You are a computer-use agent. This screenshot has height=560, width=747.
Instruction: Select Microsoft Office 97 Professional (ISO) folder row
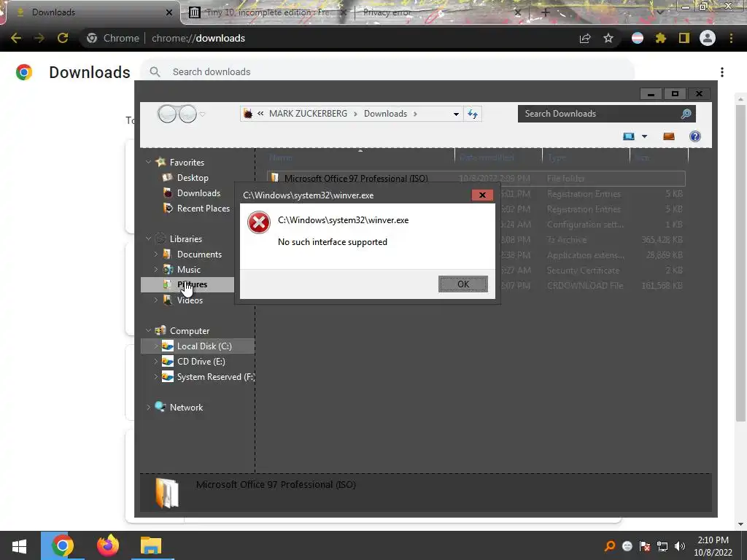pyautogui.click(x=476, y=179)
